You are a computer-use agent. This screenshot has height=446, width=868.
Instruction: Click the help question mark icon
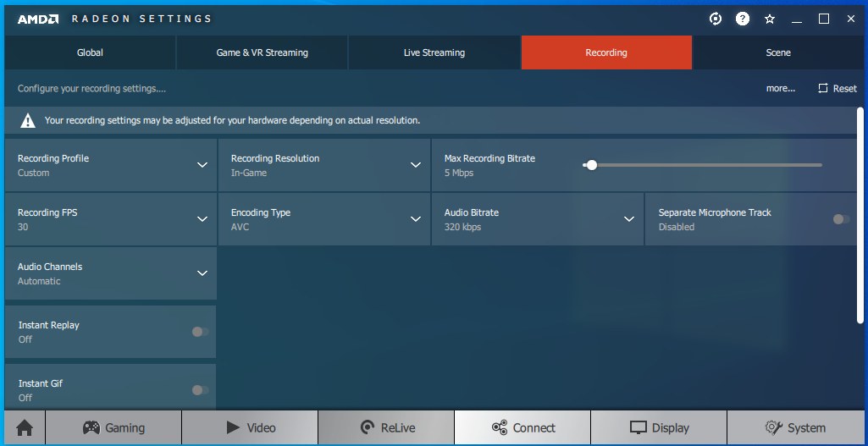click(x=743, y=19)
